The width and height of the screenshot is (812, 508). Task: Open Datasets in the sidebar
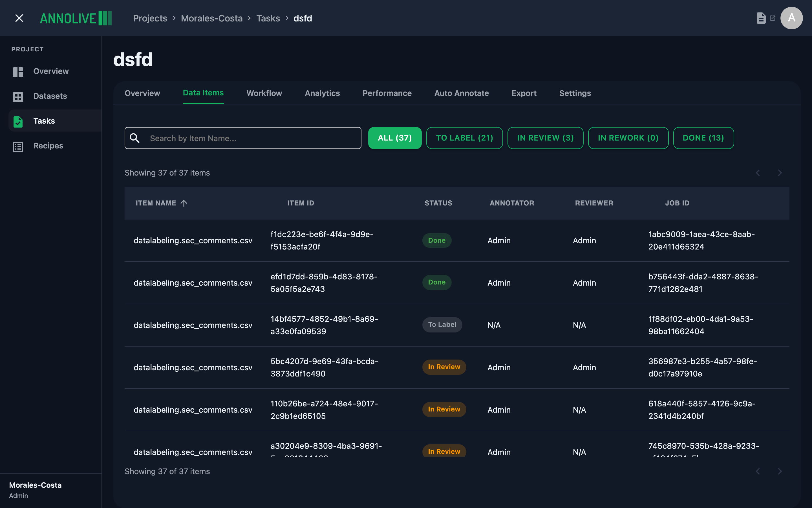pos(50,96)
